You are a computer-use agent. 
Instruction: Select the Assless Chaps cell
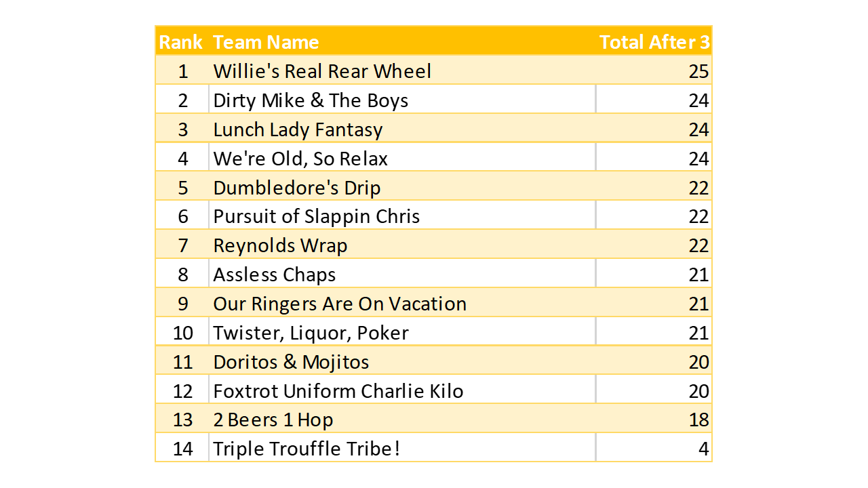pos(274,274)
